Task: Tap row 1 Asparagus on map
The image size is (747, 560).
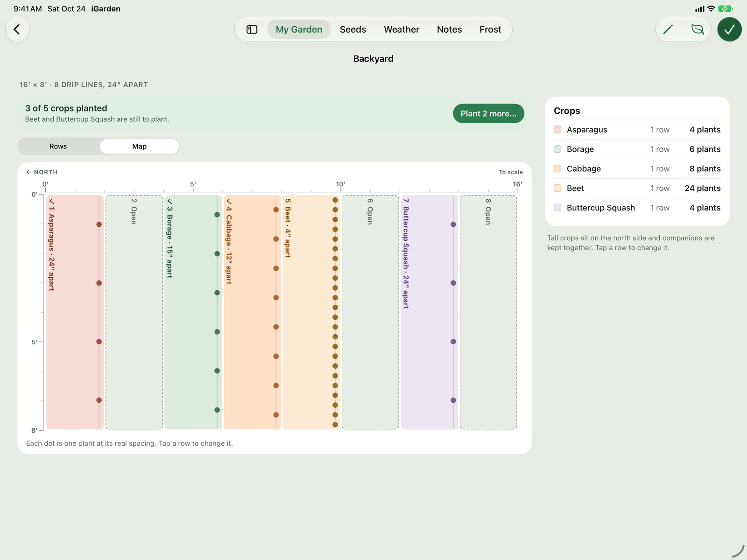Action: [x=75, y=312]
